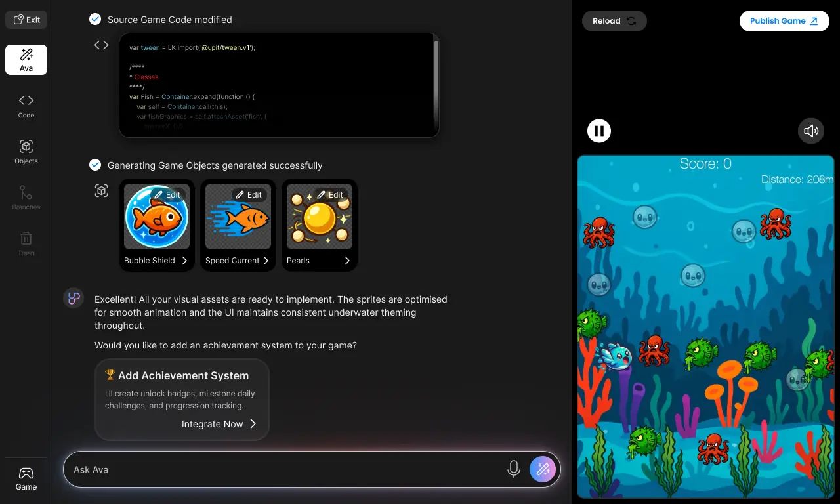This screenshot has height=504, width=840.
Task: Click the objects cube icon beside the thumbnails
Action: 101,190
